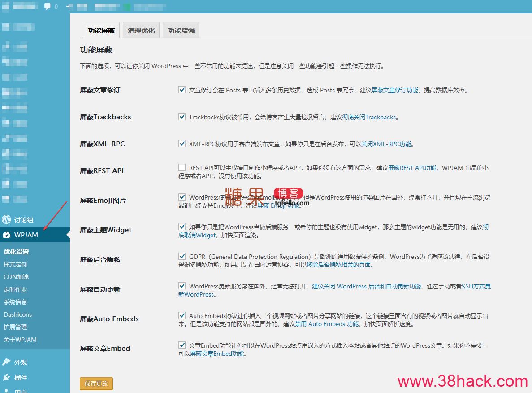Enable the 屏蔽REST API checkbox

coord(182,167)
